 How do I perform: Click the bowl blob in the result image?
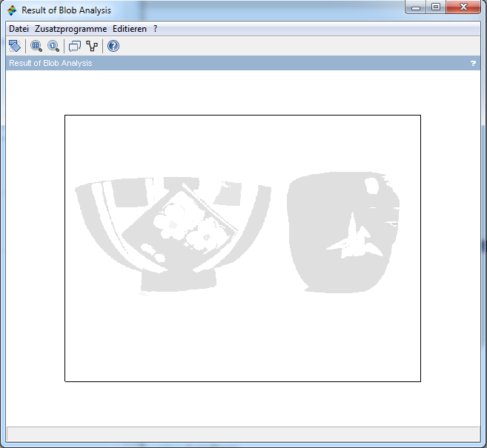click(x=173, y=235)
